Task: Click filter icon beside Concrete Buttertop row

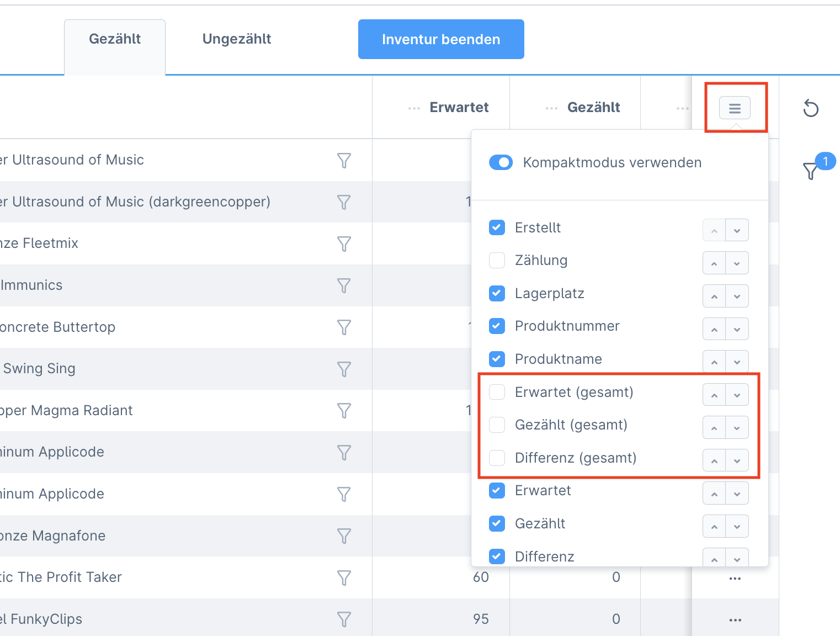Action: [x=344, y=327]
